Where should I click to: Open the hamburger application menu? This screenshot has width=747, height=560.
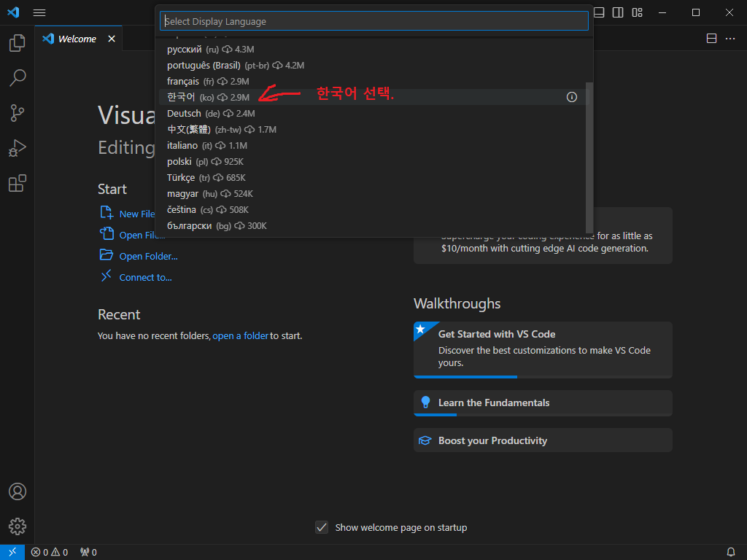[x=39, y=13]
